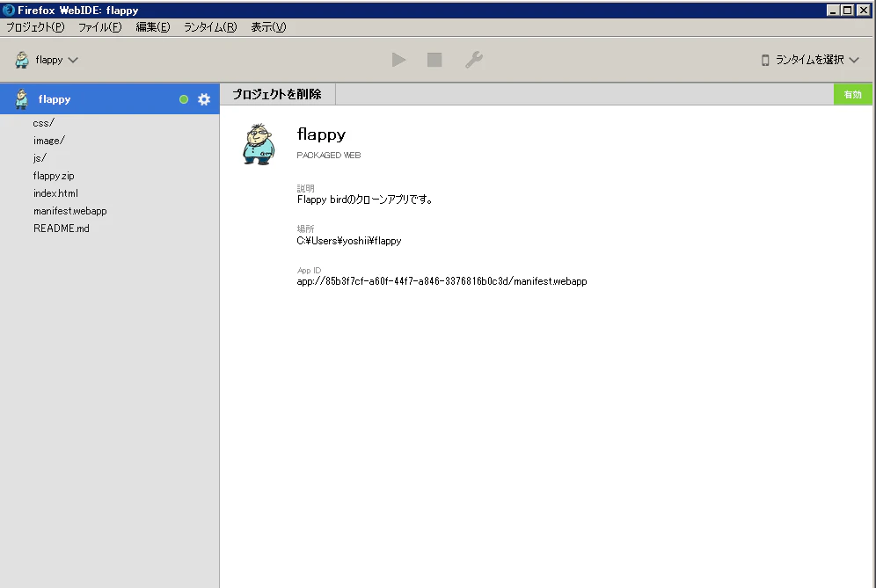Screen dimensions: 876x588
Task: Close the WebIDE window
Action: click(863, 10)
